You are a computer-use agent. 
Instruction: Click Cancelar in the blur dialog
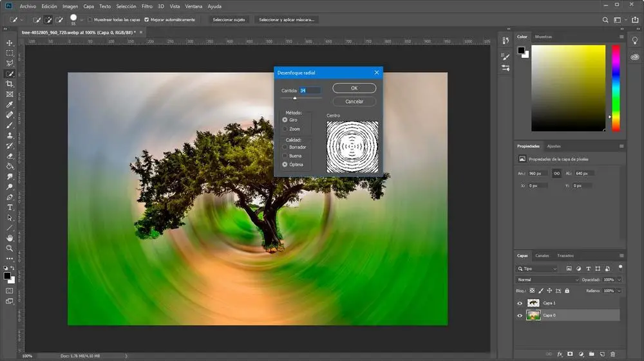(354, 102)
